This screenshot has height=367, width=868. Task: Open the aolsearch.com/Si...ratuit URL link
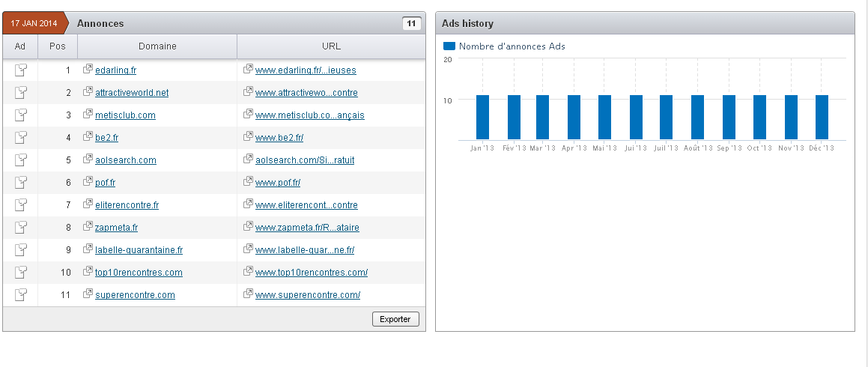pos(305,160)
